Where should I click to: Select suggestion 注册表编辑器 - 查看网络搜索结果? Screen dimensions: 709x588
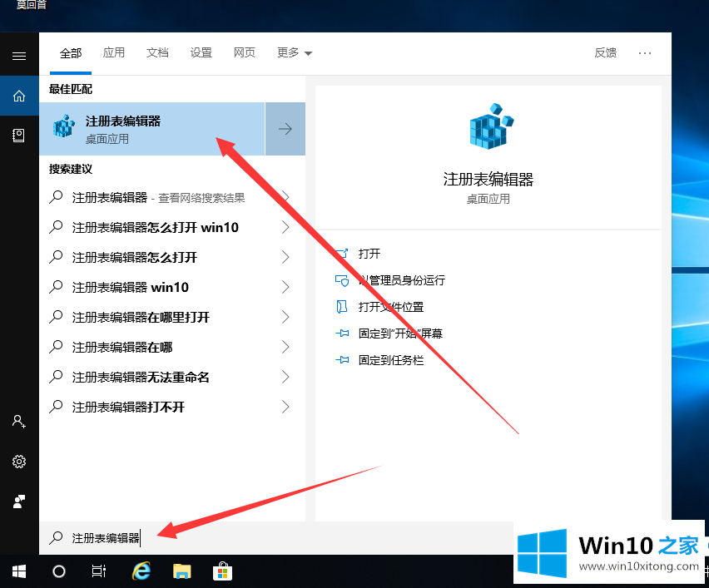[158, 197]
